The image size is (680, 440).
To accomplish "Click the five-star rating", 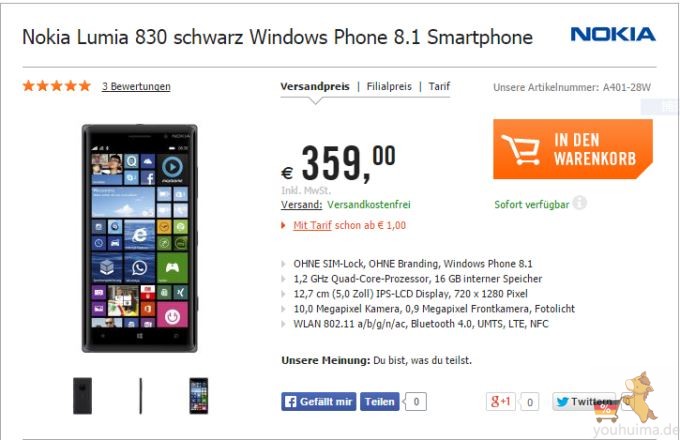I will point(57,86).
